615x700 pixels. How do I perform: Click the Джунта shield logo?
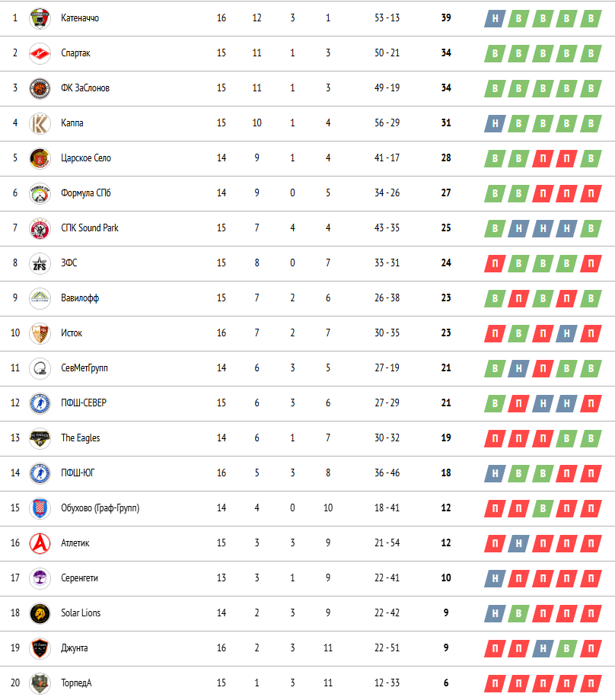40,648
